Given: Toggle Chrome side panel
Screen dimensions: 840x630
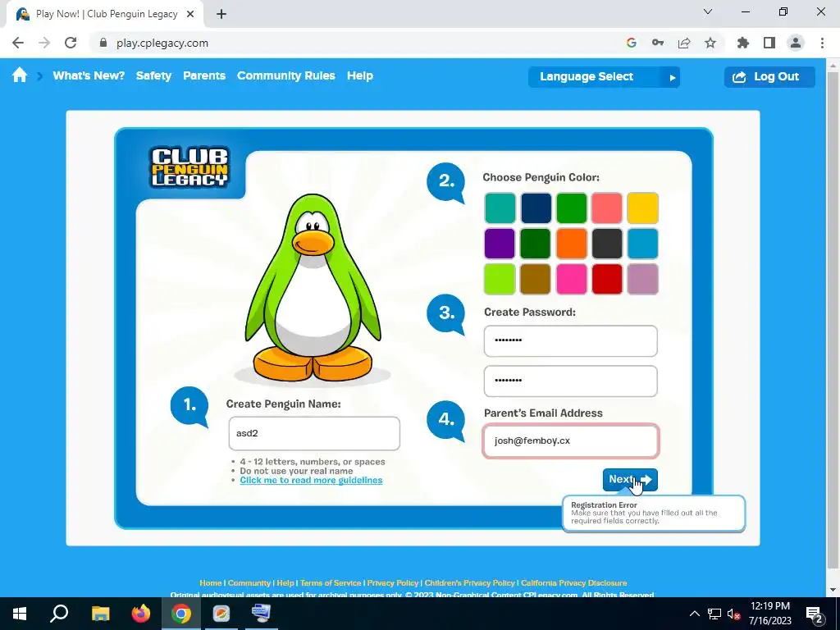Looking at the screenshot, I should [x=769, y=43].
